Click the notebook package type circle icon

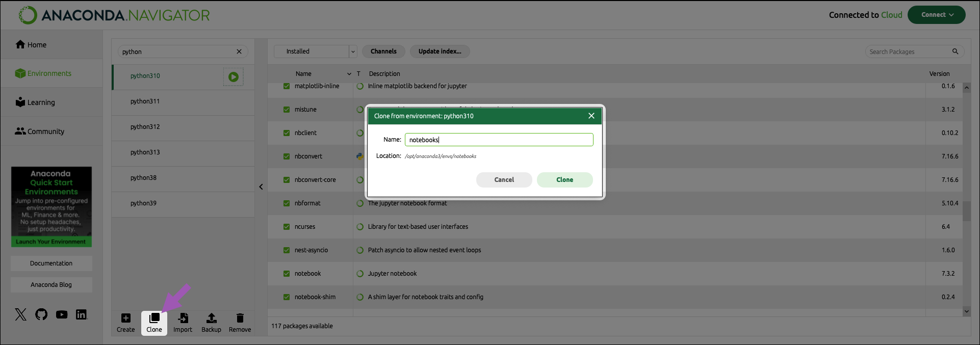360,274
